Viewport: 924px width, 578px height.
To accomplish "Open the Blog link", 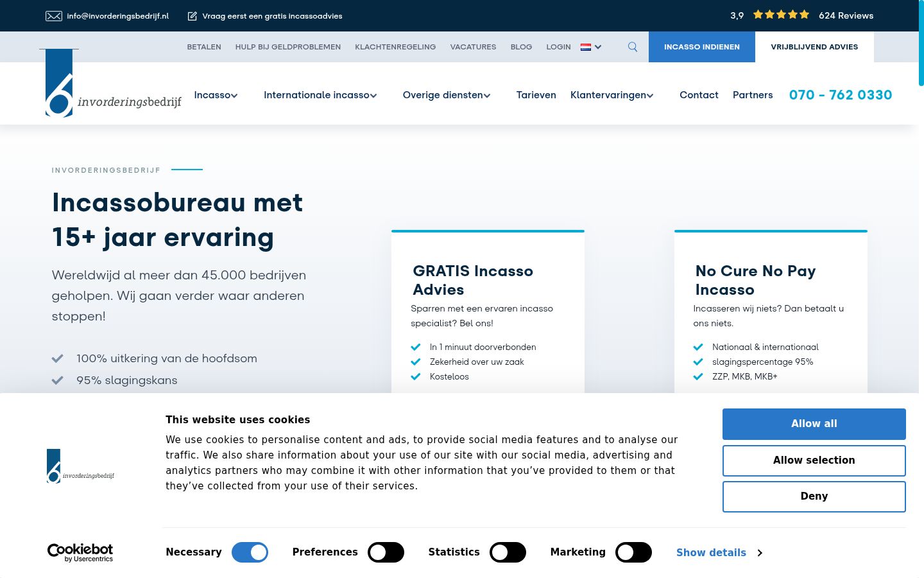I will [x=522, y=47].
